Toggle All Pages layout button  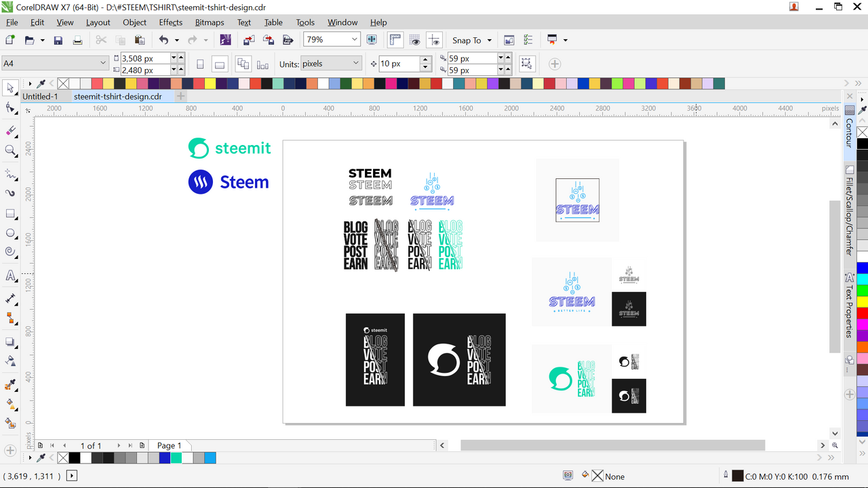point(243,64)
